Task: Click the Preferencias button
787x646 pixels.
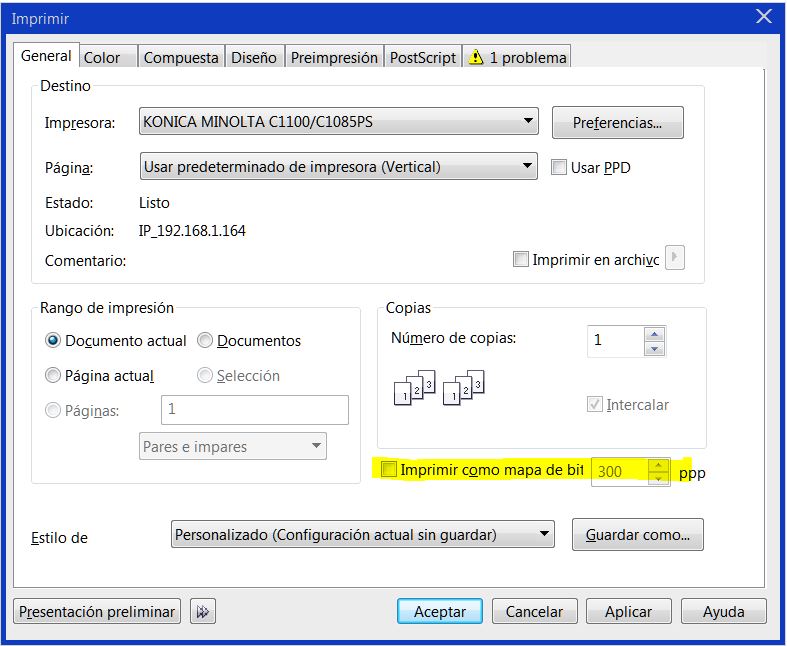Action: (617, 123)
